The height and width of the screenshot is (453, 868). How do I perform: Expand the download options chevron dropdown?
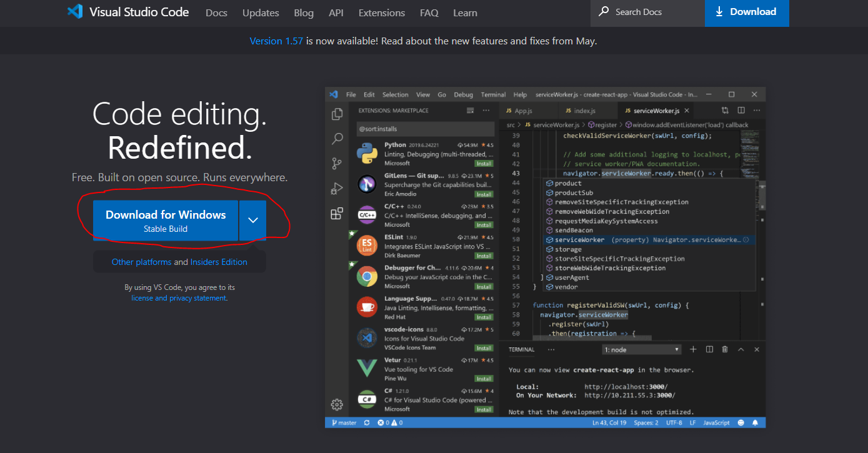point(253,221)
